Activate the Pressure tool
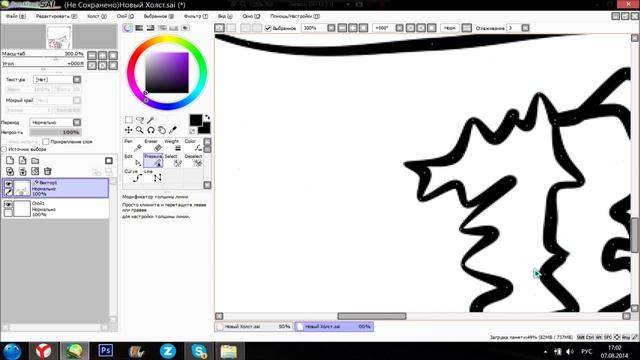The image size is (640, 360). tap(153, 160)
